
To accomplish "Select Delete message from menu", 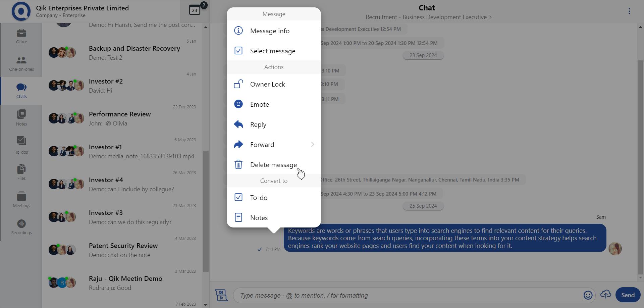I will pyautogui.click(x=273, y=165).
